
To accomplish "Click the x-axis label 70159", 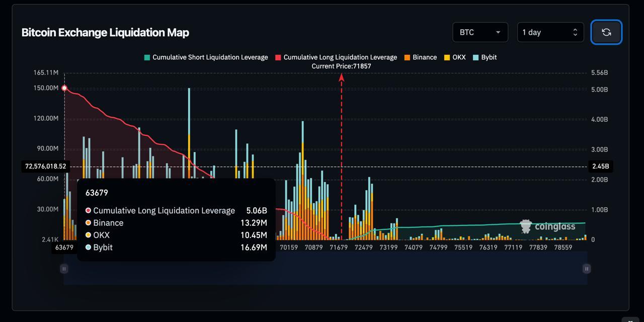I will 289,247.
